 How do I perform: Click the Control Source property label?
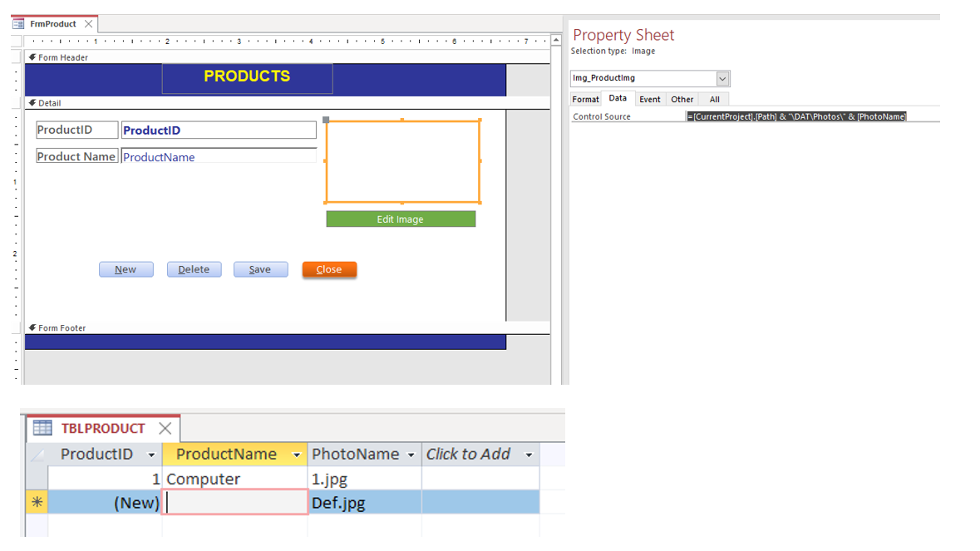tap(602, 116)
